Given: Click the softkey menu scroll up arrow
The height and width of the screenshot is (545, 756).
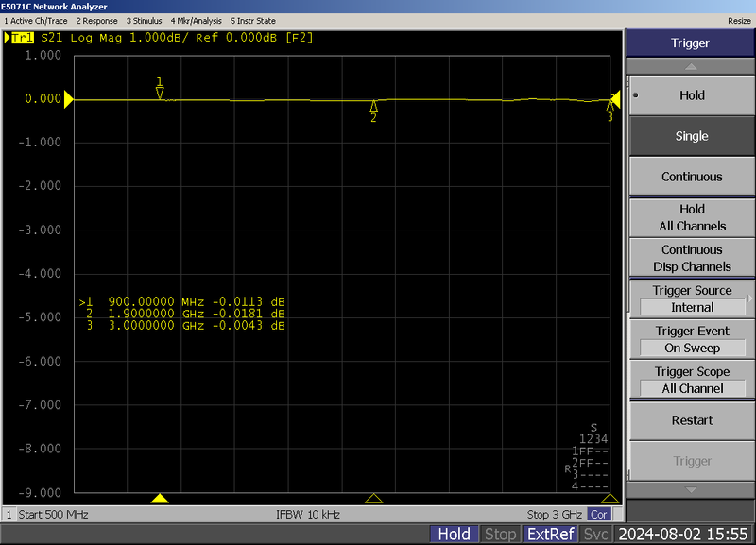Looking at the screenshot, I should point(691,67).
